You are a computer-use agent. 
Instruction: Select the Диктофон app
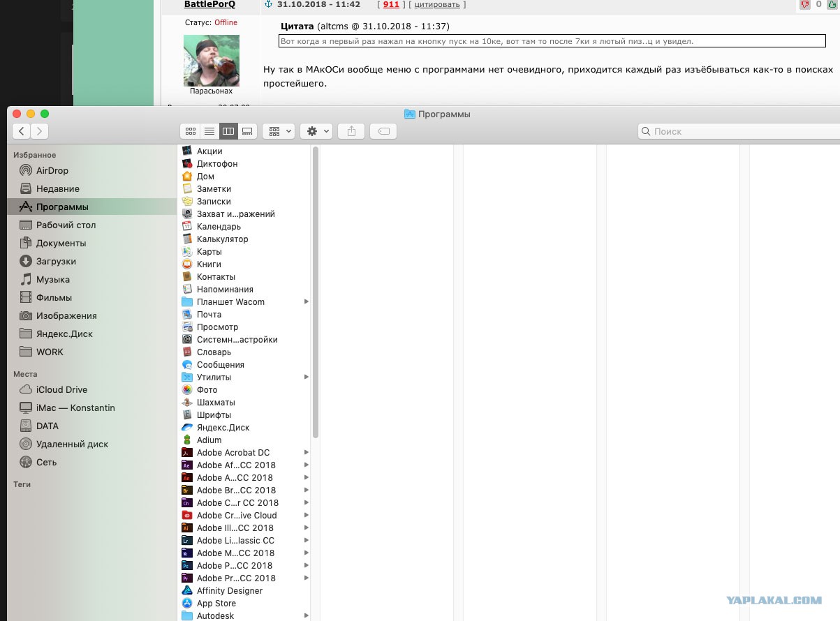pos(244,163)
